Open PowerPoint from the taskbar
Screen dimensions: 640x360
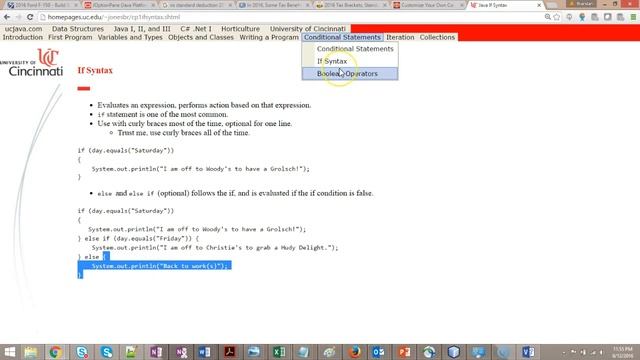pyautogui.click(x=404, y=352)
